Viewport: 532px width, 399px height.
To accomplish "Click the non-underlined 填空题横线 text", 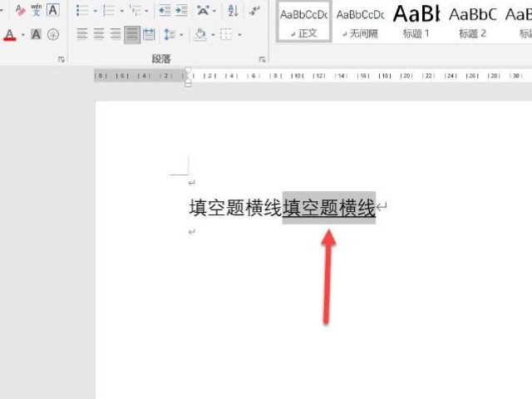I will click(x=235, y=208).
